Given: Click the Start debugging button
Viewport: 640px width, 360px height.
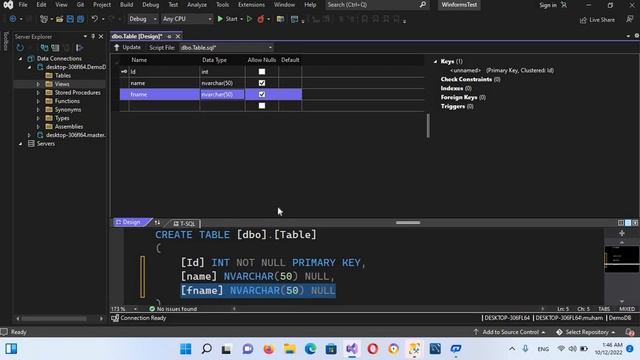Looking at the screenshot, I should coord(227,19).
